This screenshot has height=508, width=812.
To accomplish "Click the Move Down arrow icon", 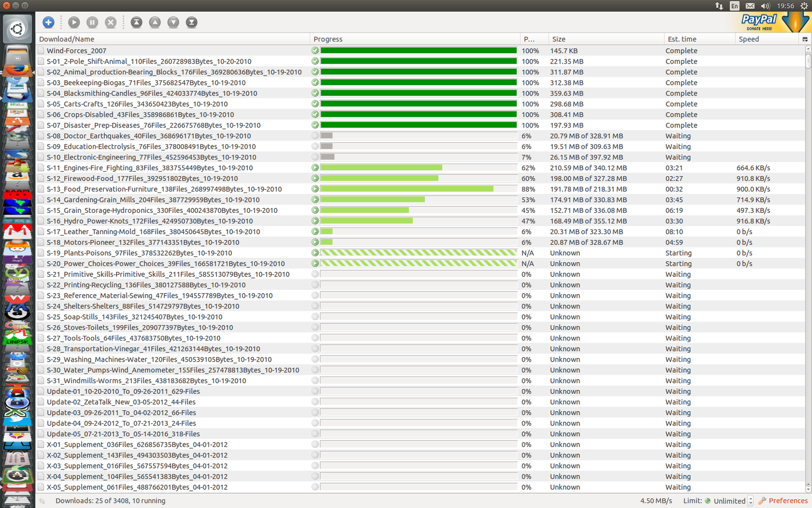I will pos(173,22).
